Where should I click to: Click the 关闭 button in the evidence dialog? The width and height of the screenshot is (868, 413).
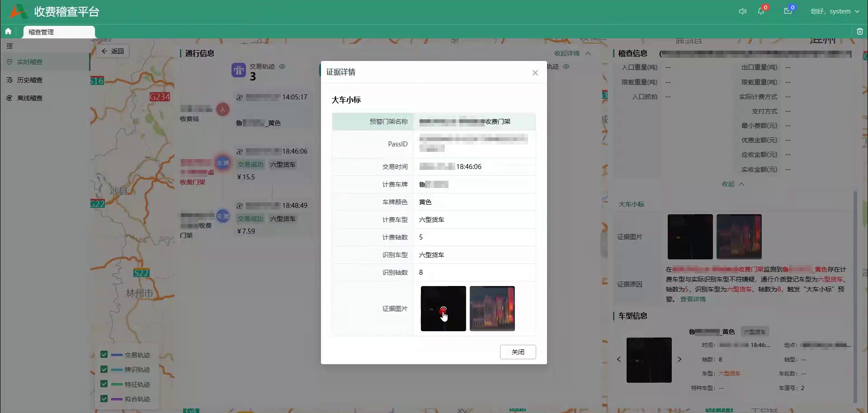point(518,352)
